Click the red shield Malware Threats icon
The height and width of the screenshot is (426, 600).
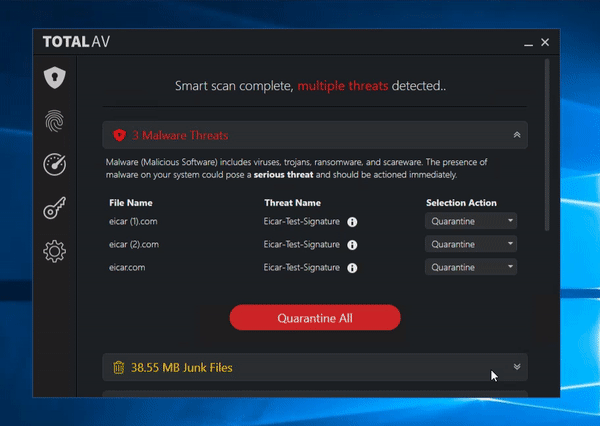click(119, 134)
